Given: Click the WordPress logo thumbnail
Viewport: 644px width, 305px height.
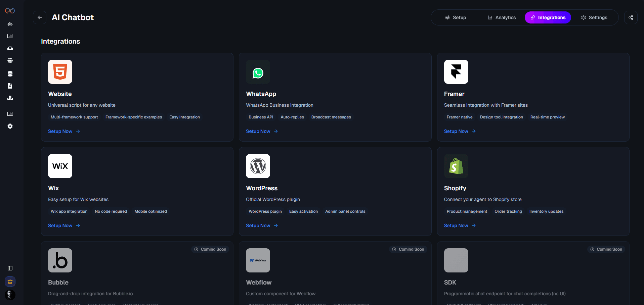Looking at the screenshot, I should pos(258,166).
